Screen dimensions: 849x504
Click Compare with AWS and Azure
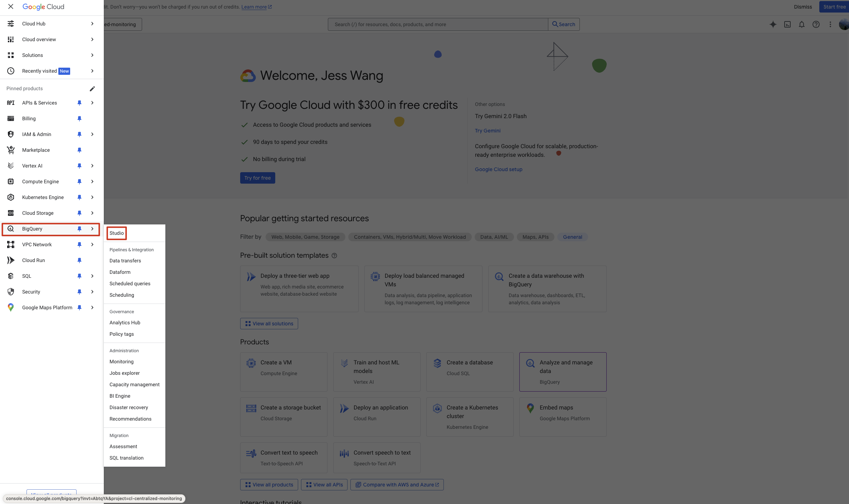click(x=397, y=485)
